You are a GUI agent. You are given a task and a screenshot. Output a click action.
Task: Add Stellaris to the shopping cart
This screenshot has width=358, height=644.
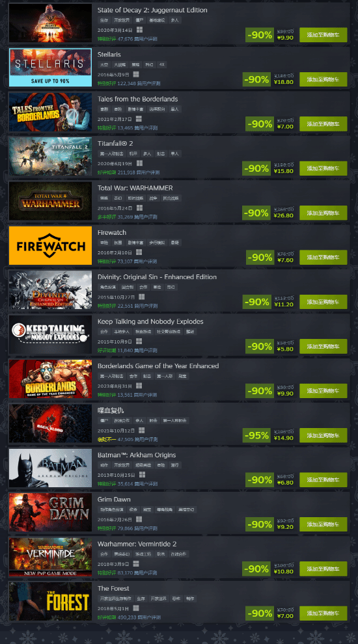[x=323, y=79]
